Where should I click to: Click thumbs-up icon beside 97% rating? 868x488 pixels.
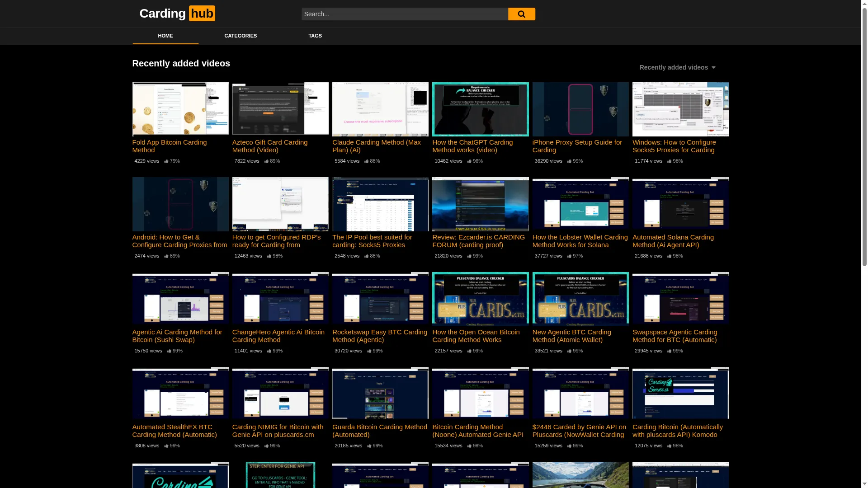click(569, 256)
